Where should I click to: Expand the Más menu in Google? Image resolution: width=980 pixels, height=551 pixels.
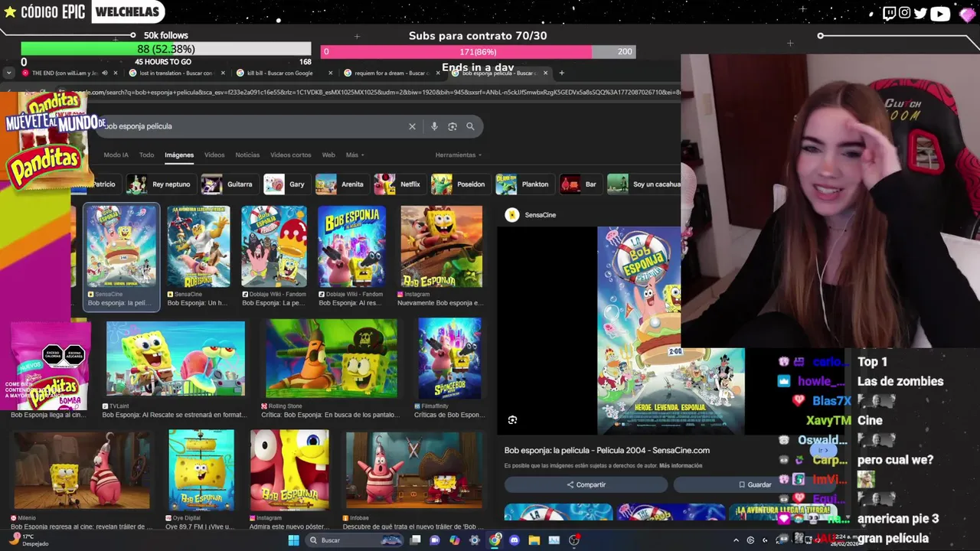pyautogui.click(x=354, y=155)
